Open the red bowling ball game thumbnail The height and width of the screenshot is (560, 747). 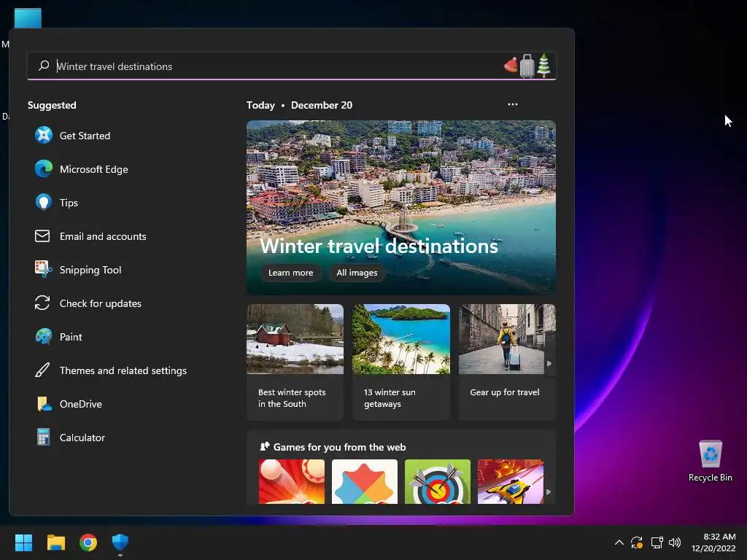(x=292, y=481)
